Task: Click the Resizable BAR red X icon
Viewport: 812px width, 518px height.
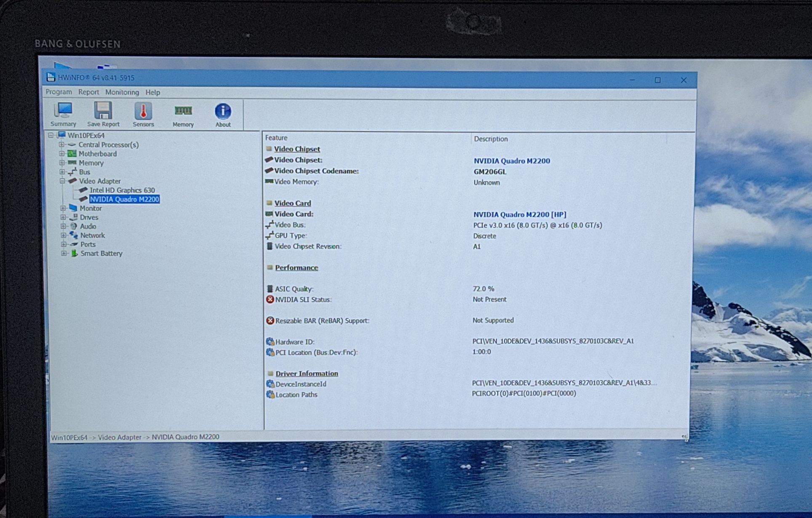Action: 270,320
